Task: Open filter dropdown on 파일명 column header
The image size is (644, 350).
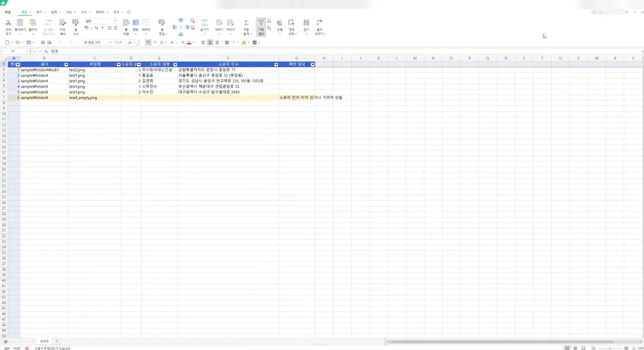Action: [119, 64]
